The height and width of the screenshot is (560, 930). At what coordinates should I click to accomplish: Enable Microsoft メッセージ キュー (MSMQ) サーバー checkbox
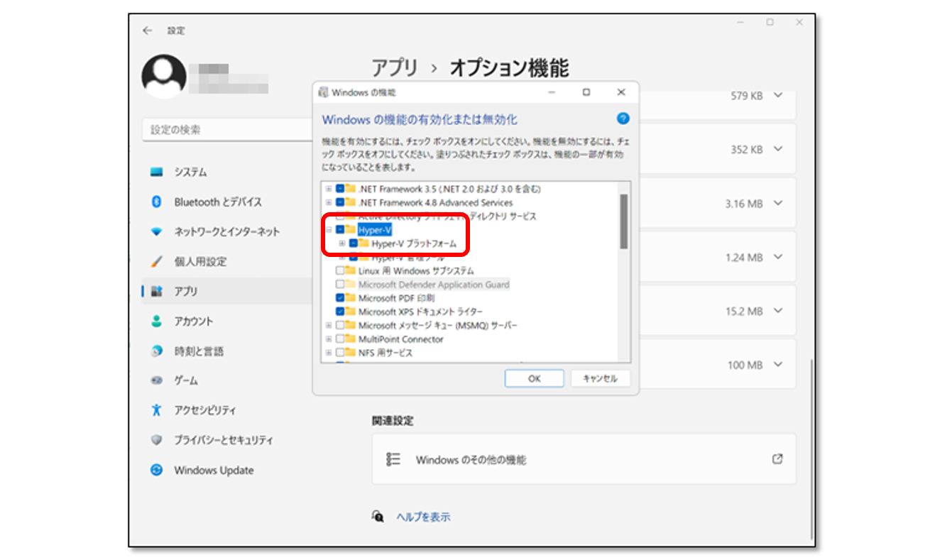point(340,325)
